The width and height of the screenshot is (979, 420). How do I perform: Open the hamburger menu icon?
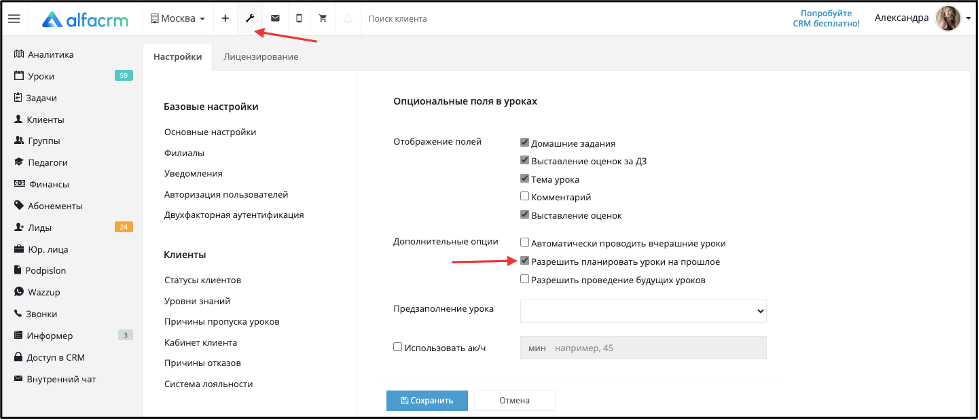14,19
